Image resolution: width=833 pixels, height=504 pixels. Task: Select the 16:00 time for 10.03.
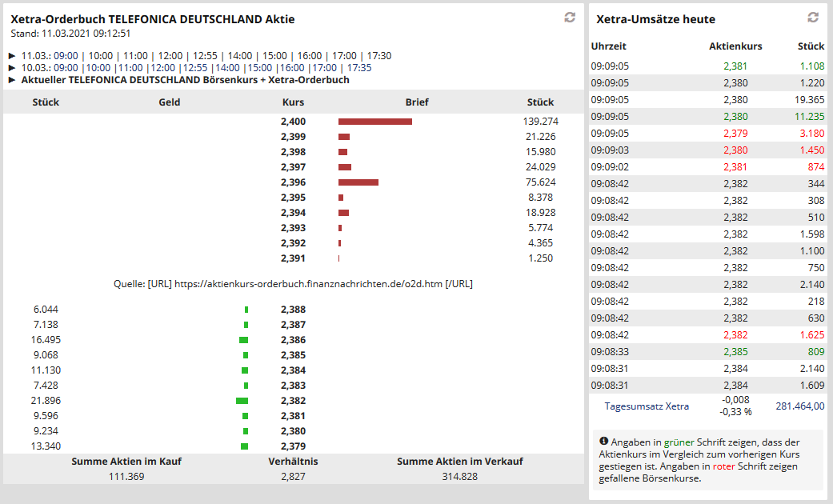[x=294, y=67]
